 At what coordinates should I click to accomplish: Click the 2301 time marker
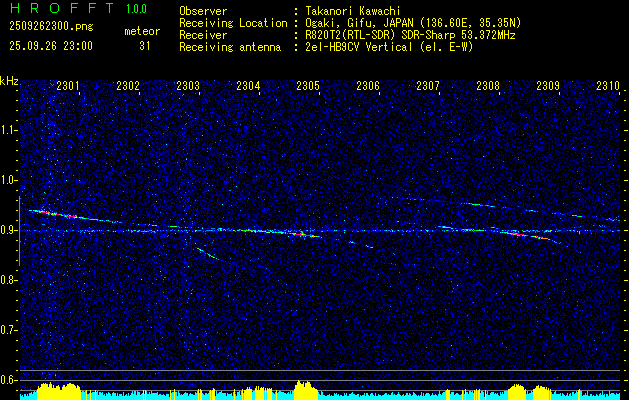point(68,85)
